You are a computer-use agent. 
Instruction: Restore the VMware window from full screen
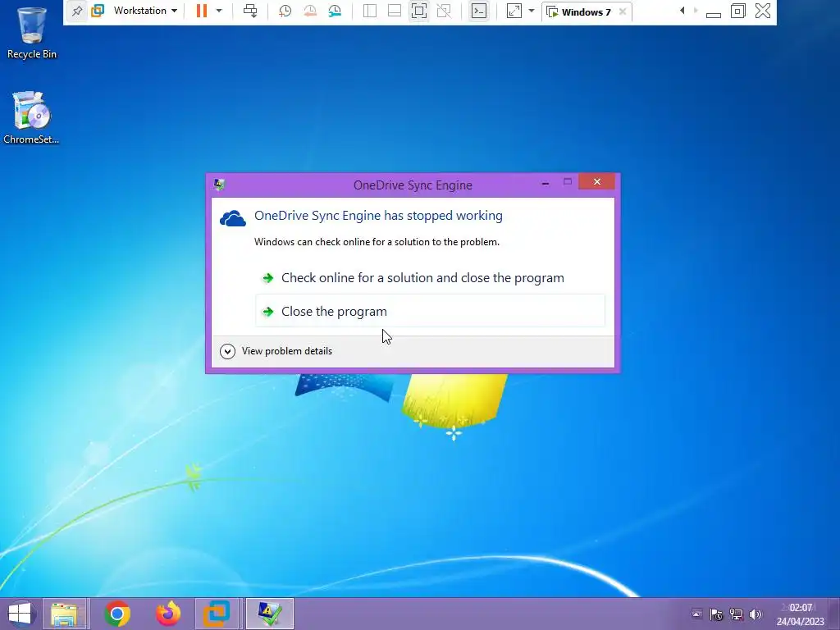[738, 11]
